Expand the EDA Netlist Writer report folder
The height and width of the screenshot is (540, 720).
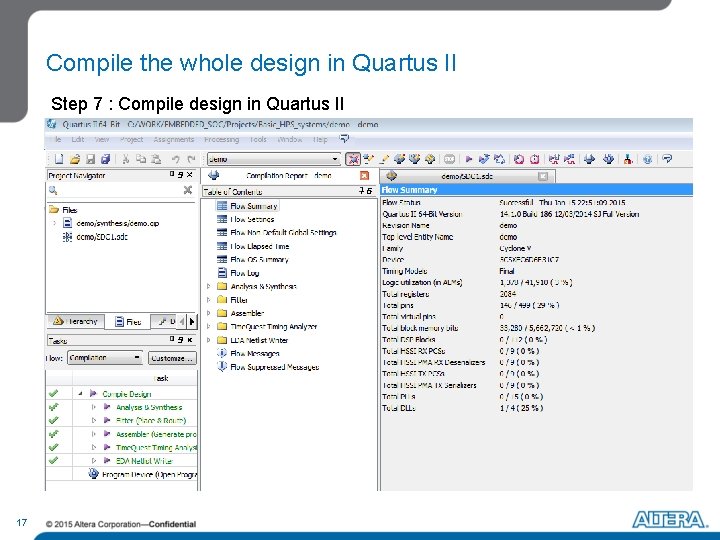(208, 340)
